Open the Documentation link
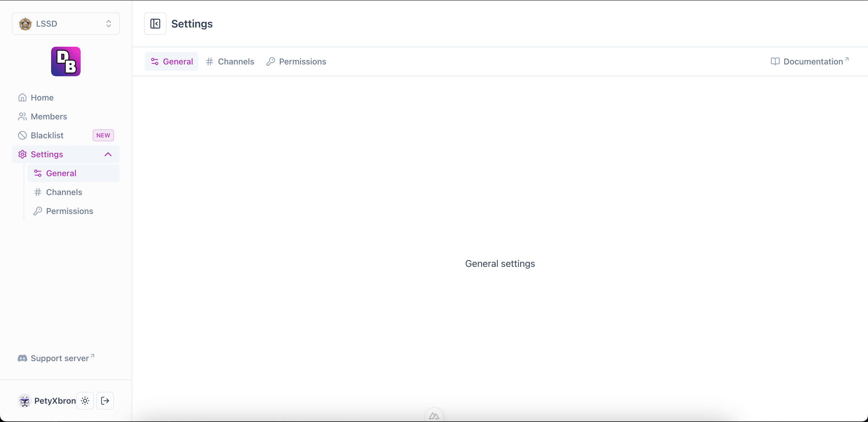 coord(810,61)
